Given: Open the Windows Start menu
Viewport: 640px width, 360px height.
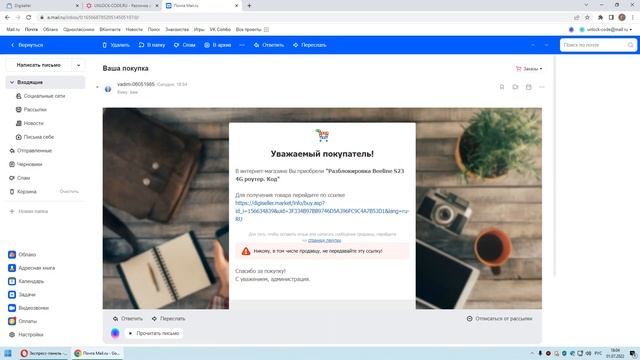Looking at the screenshot, I should point(8,353).
